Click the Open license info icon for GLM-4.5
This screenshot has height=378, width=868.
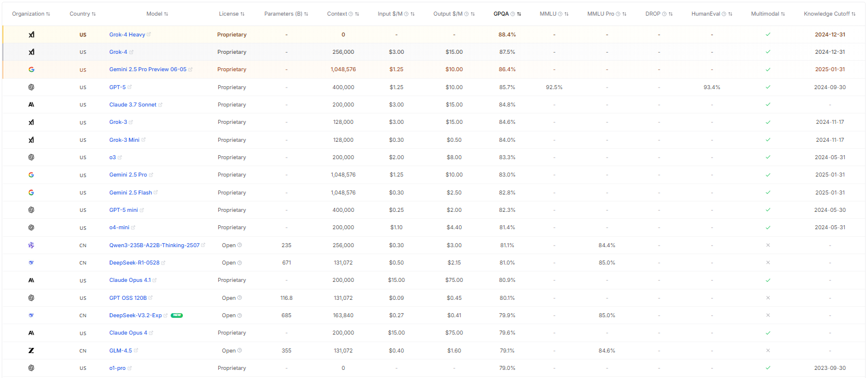point(240,351)
